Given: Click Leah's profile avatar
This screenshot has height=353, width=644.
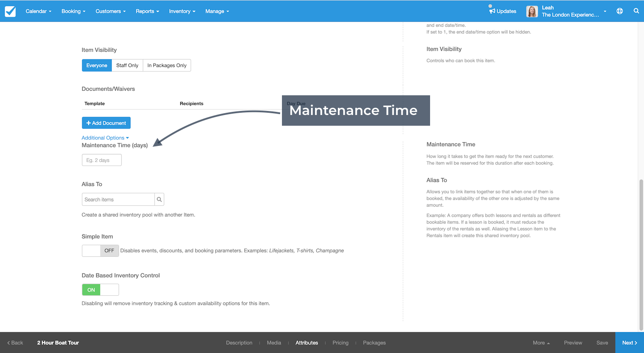Looking at the screenshot, I should pyautogui.click(x=532, y=11).
